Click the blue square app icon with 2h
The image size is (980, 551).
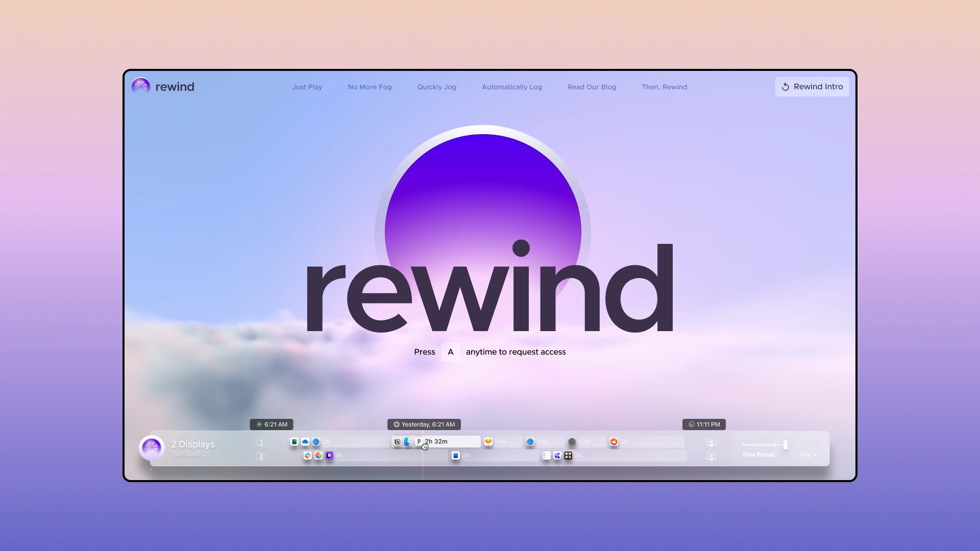point(456,456)
